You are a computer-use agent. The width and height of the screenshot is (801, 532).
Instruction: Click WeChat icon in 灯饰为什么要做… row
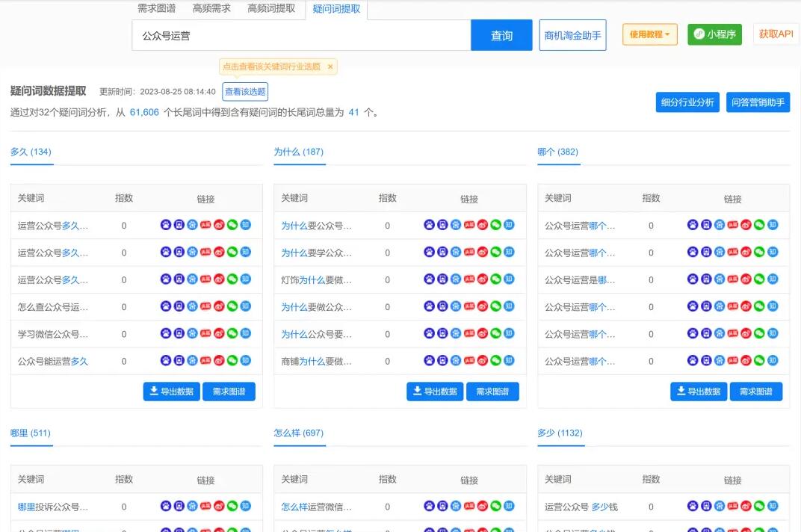[x=496, y=279]
